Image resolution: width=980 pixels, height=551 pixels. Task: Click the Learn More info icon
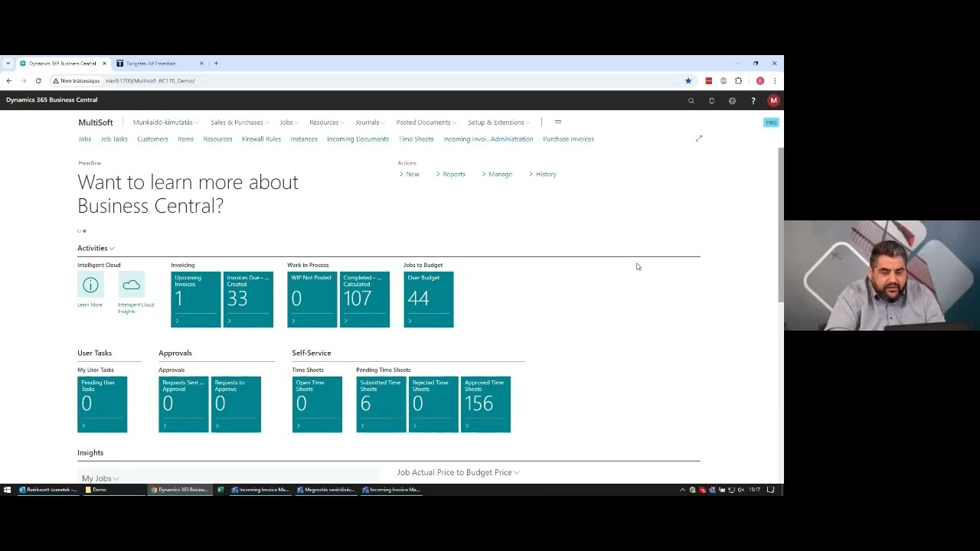pyautogui.click(x=90, y=285)
